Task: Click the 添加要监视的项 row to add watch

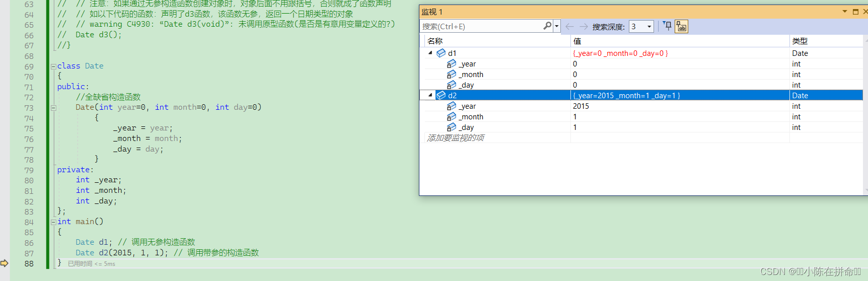Action: click(x=456, y=137)
